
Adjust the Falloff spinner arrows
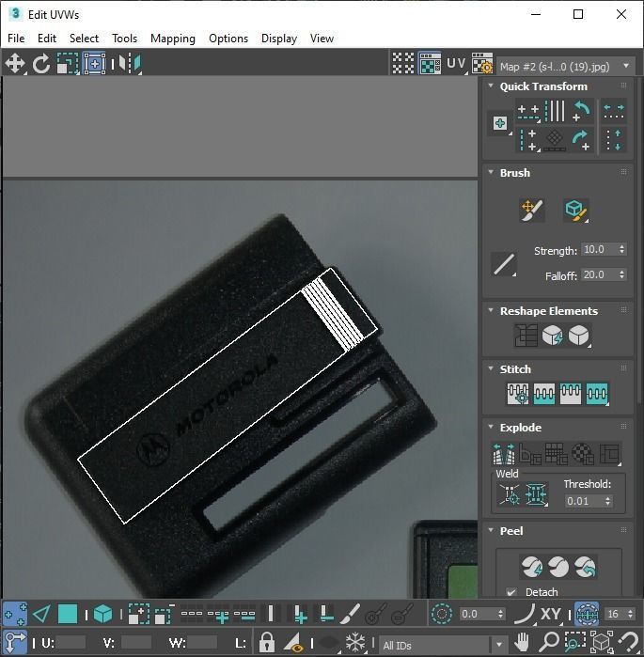(621, 274)
